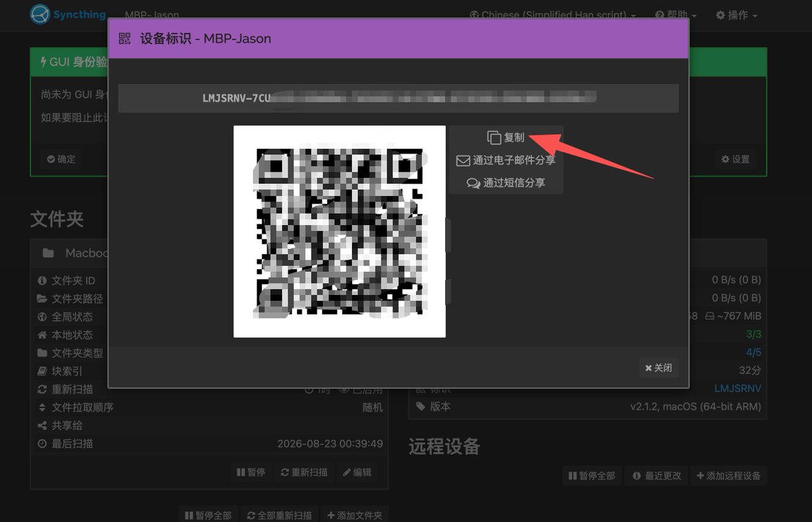Click 重新扫描 for the folder
The image size is (812, 522).
[x=304, y=472]
